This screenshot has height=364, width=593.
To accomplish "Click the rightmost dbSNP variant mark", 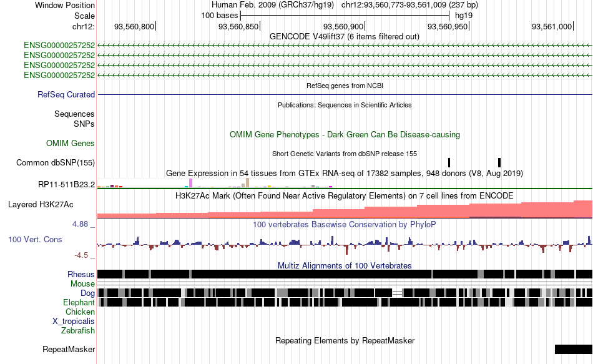I will tap(499, 163).
